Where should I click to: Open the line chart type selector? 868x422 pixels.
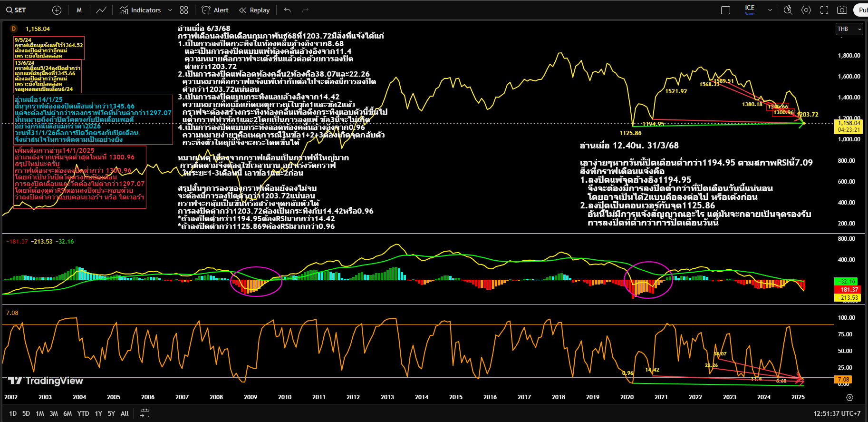pos(101,10)
